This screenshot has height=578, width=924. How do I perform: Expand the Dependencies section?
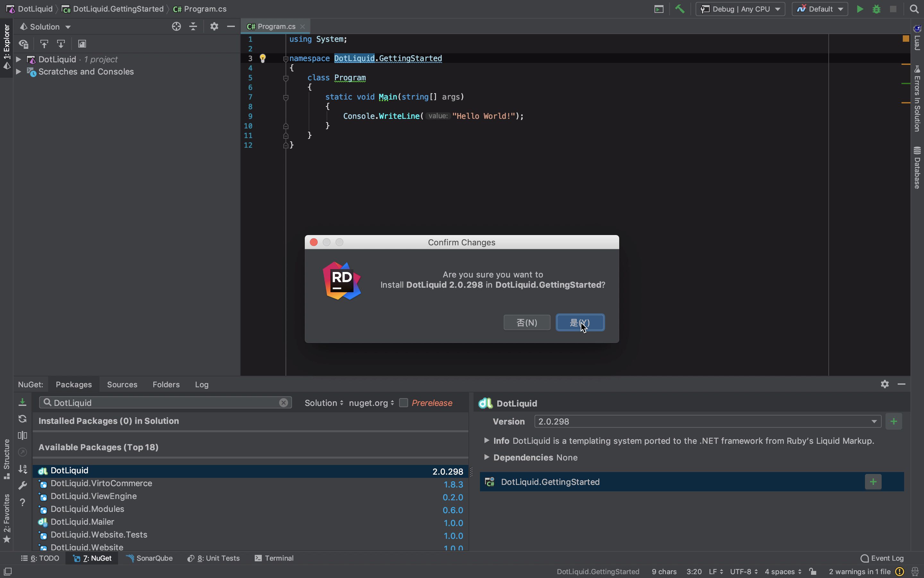tap(486, 457)
